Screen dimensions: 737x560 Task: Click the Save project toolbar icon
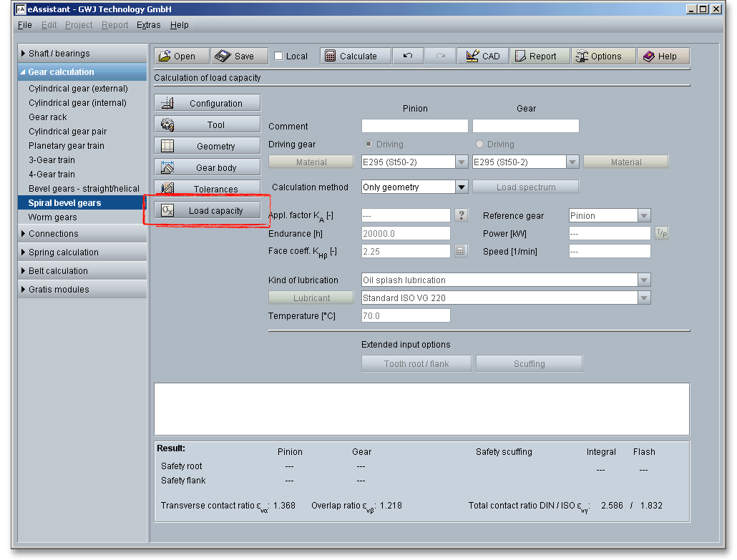pyautogui.click(x=239, y=57)
